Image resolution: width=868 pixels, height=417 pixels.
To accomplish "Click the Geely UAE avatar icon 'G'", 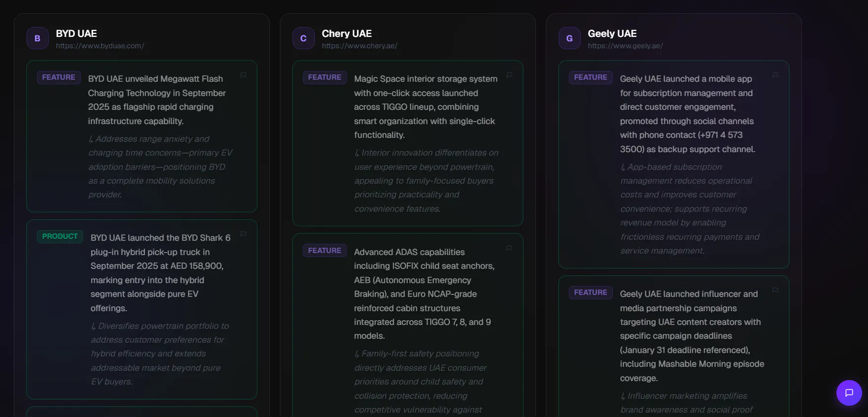I will click(x=569, y=38).
